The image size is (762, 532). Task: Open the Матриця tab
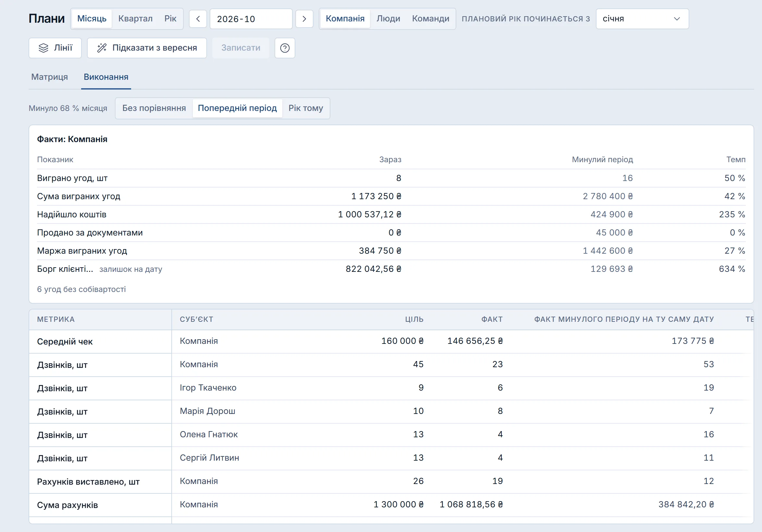49,77
